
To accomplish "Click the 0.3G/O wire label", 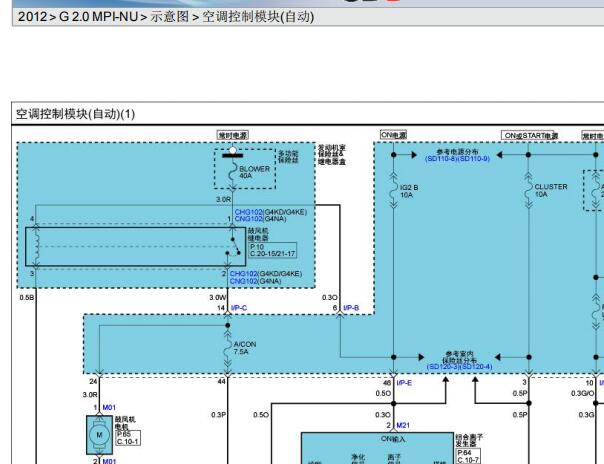I will tap(582, 393).
